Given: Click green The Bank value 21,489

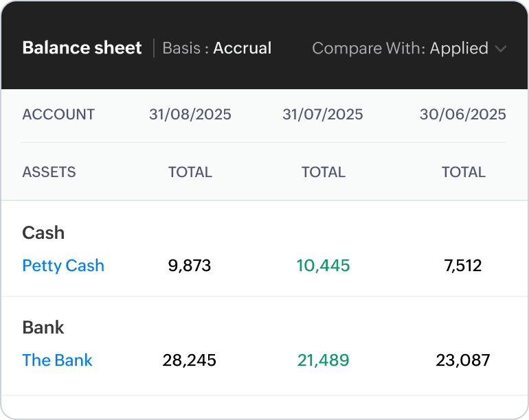Looking at the screenshot, I should 323,360.
